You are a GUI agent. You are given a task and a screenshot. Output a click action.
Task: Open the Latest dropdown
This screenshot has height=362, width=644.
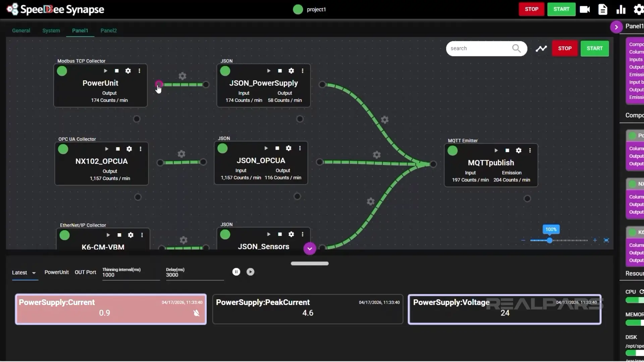(x=24, y=273)
